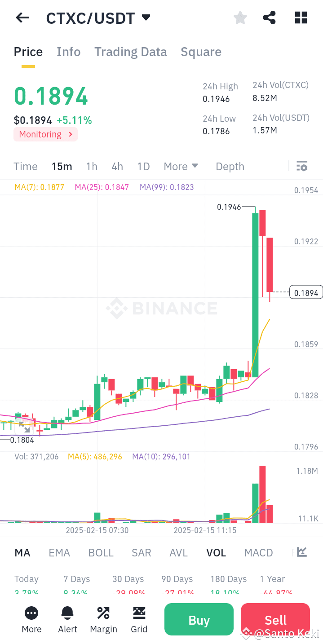
Task: Go back using the back arrow
Action: 22,18
